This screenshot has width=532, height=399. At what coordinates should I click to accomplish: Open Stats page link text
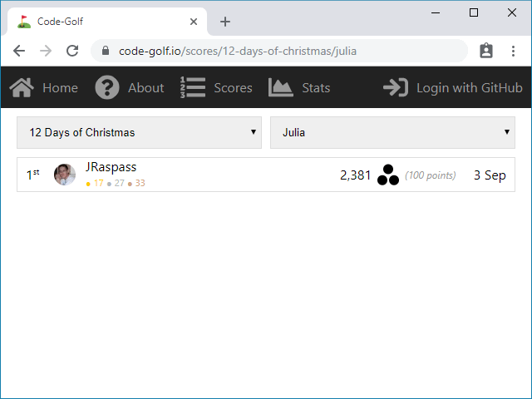[316, 88]
